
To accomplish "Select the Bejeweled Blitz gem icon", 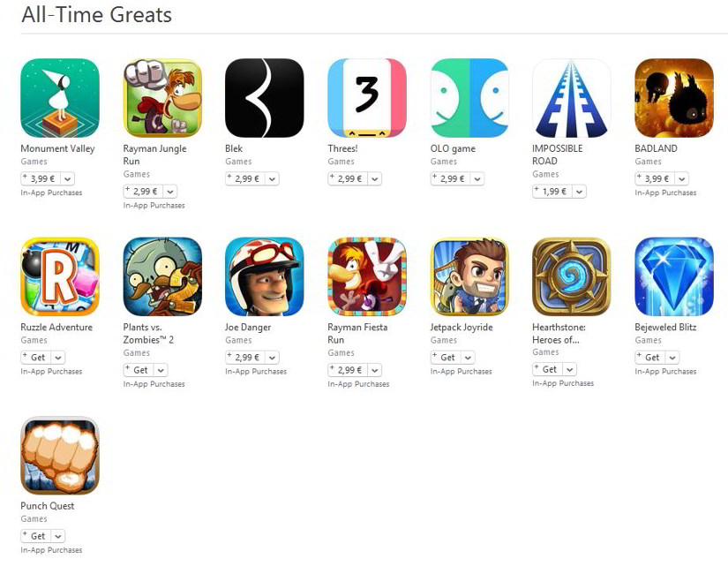I will click(673, 276).
